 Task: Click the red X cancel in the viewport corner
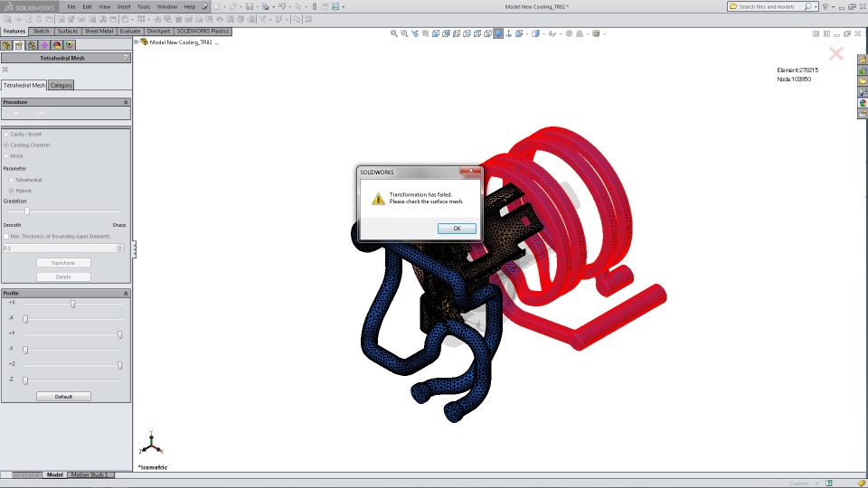click(x=835, y=53)
